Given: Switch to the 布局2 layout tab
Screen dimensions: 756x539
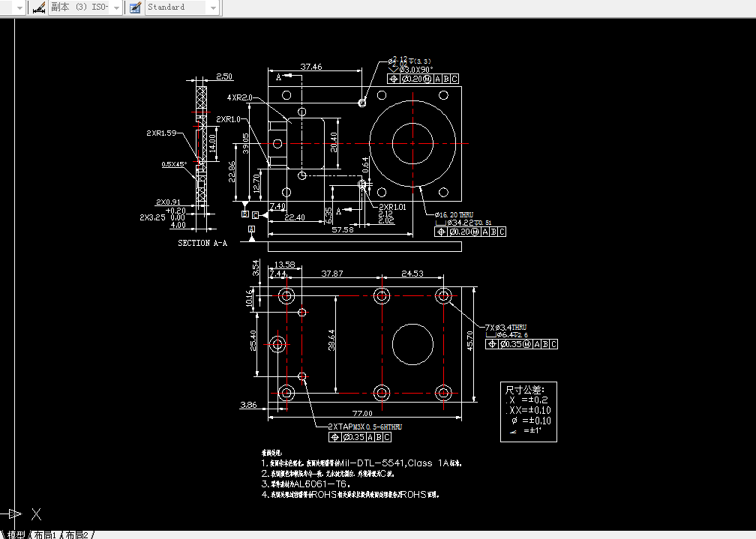Looking at the screenshot, I should point(78,535).
